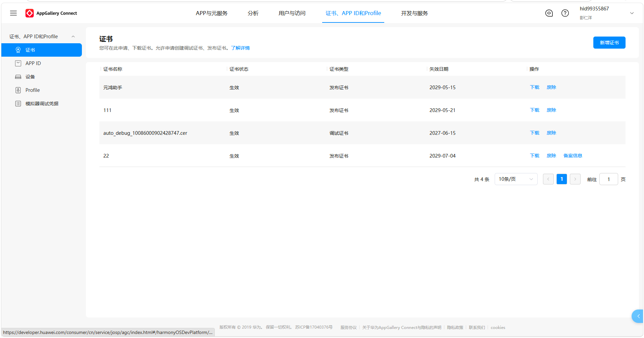Click the 2029-05-21 expiry date
Viewport: 644px width, 338px height.
443,110
